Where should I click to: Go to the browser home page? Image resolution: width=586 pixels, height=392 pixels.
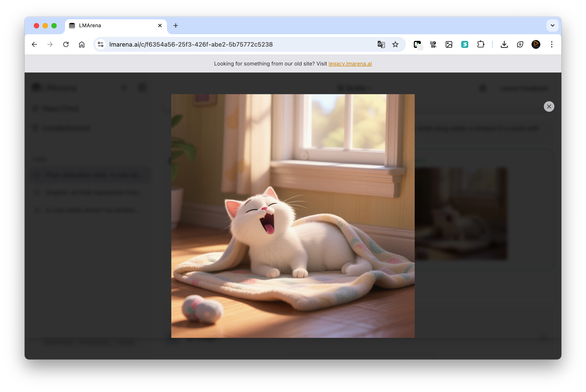(x=82, y=45)
